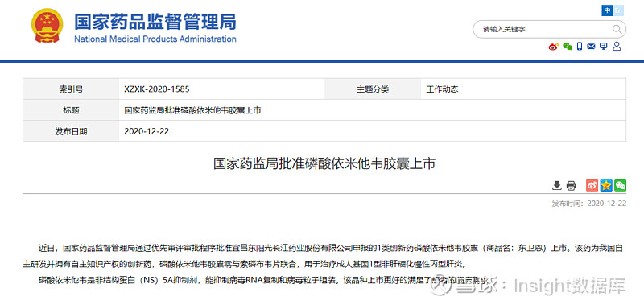Click the 发布时间:2020-12-22 timestamp
The width and height of the screenshot is (644, 305).
point(589,203)
